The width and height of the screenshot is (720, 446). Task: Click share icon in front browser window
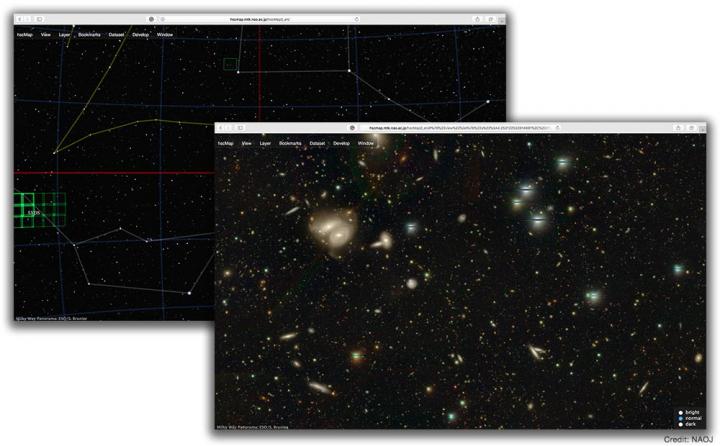[678, 128]
